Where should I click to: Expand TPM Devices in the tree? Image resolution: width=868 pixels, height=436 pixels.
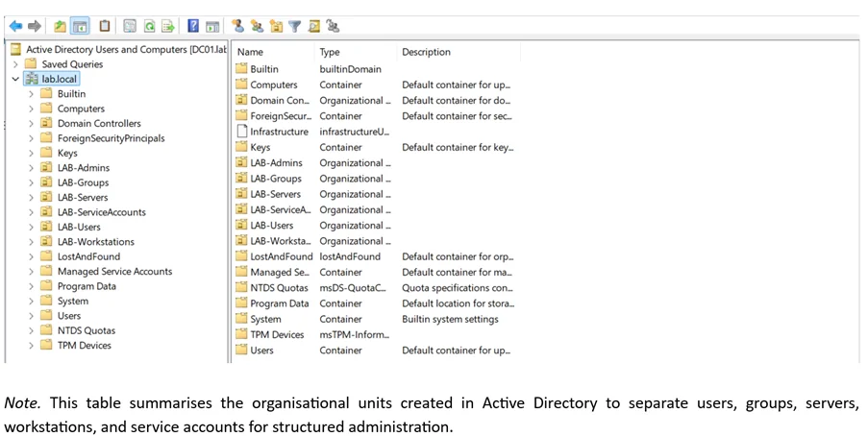[31, 346]
